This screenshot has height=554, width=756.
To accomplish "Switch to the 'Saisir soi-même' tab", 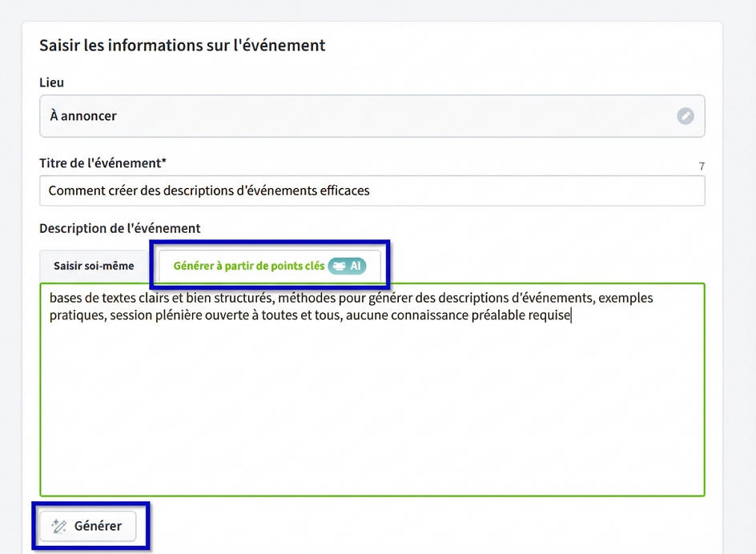I will [94, 265].
